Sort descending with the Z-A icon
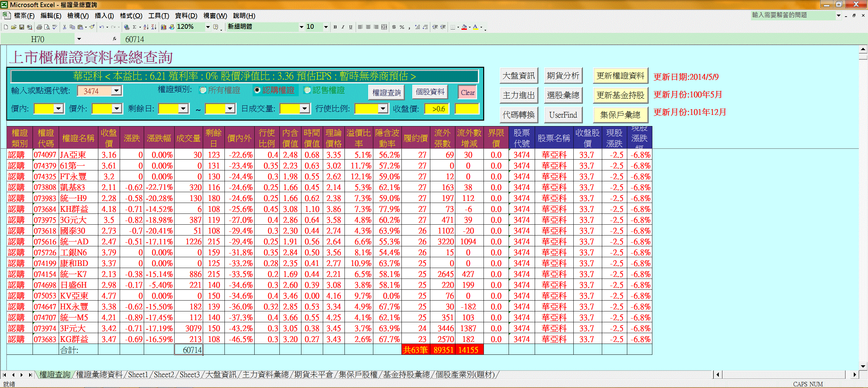Image resolution: width=868 pixels, height=388 pixels. pyautogui.click(x=154, y=27)
